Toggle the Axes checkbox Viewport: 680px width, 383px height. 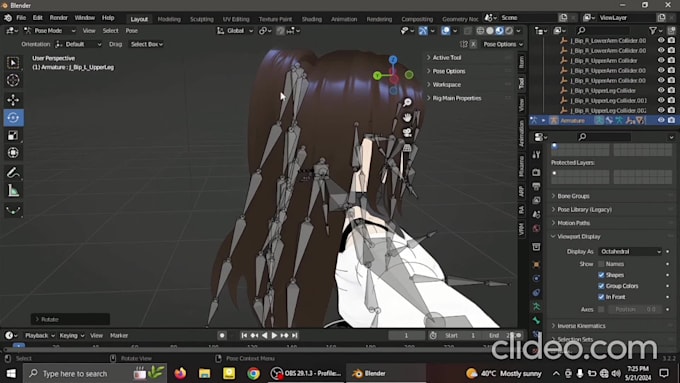601,309
